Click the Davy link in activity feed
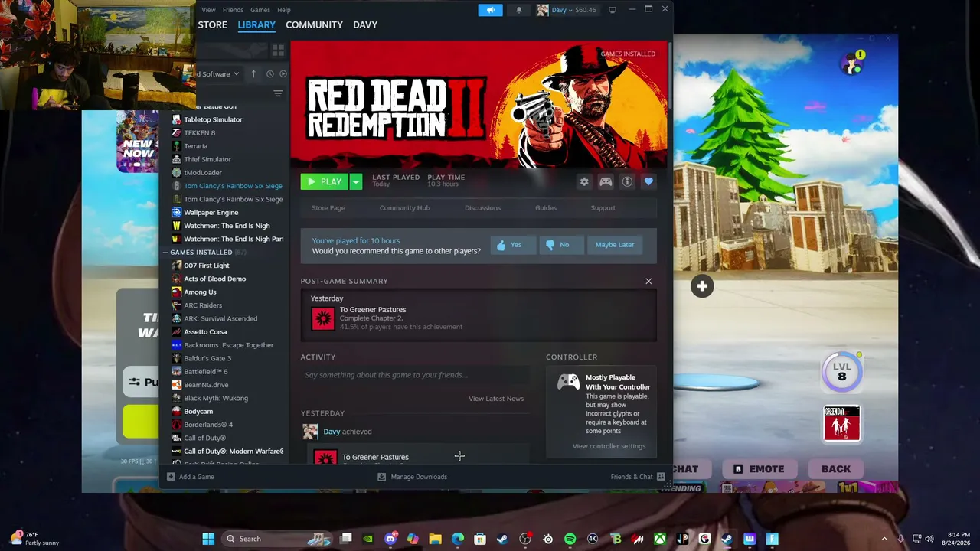This screenshot has width=980, height=551. [332, 432]
